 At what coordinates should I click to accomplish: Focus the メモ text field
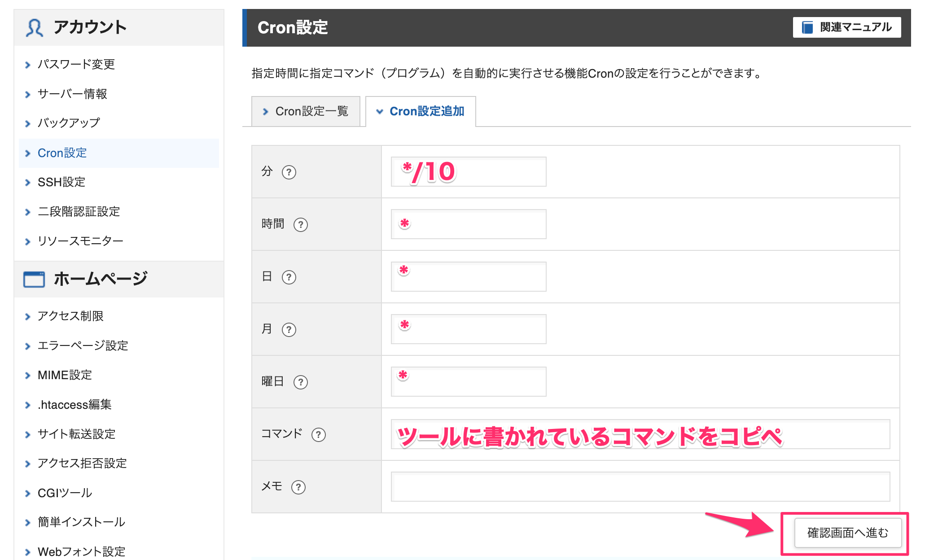coord(640,487)
